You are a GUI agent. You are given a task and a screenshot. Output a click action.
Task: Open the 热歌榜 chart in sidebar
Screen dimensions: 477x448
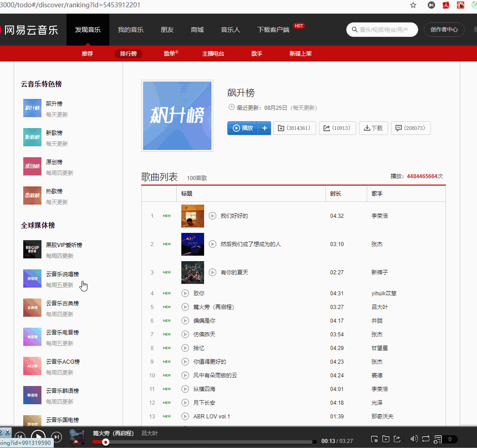coord(54,191)
